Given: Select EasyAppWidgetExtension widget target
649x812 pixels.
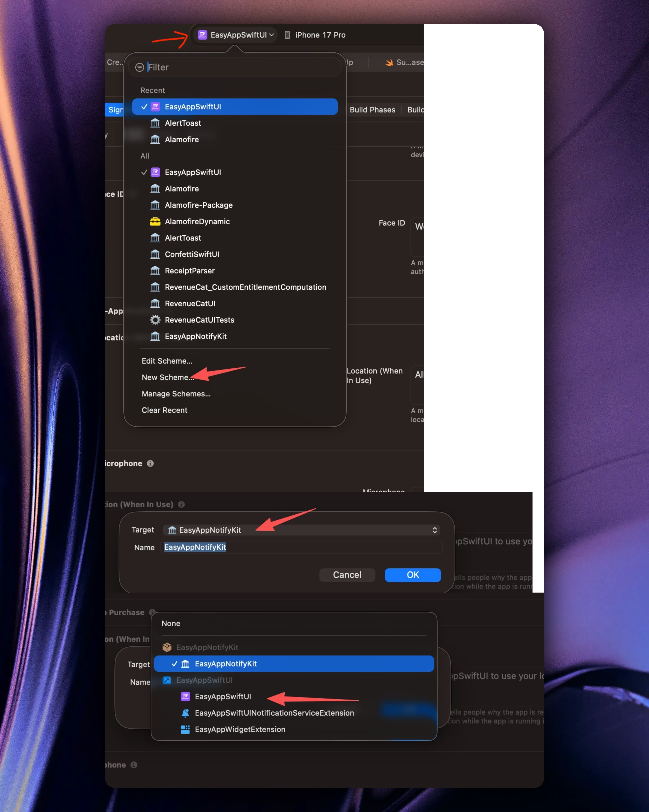Looking at the screenshot, I should point(240,729).
